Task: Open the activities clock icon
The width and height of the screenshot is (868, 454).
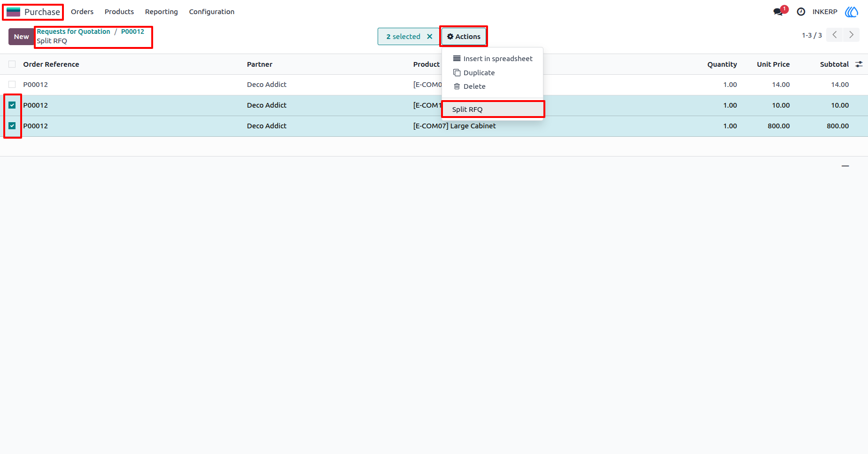Action: (801, 12)
